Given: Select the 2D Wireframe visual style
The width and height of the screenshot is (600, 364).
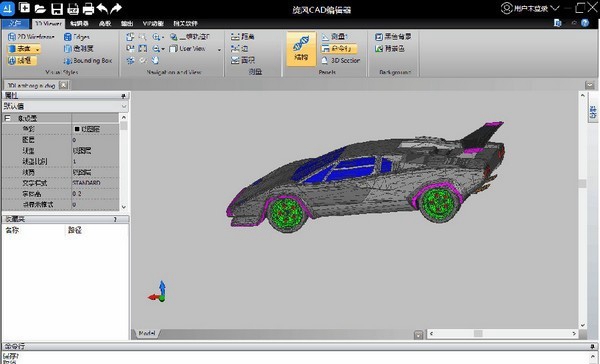Looking at the screenshot, I should (31, 37).
